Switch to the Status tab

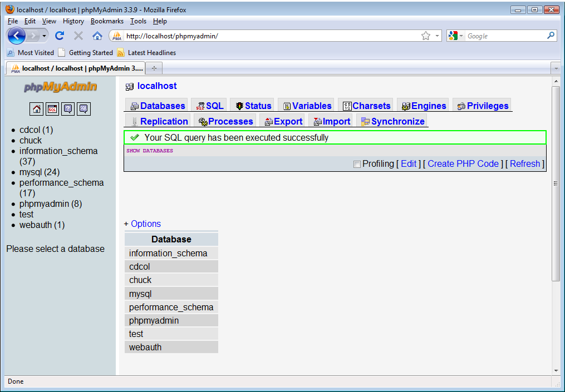[x=253, y=106]
